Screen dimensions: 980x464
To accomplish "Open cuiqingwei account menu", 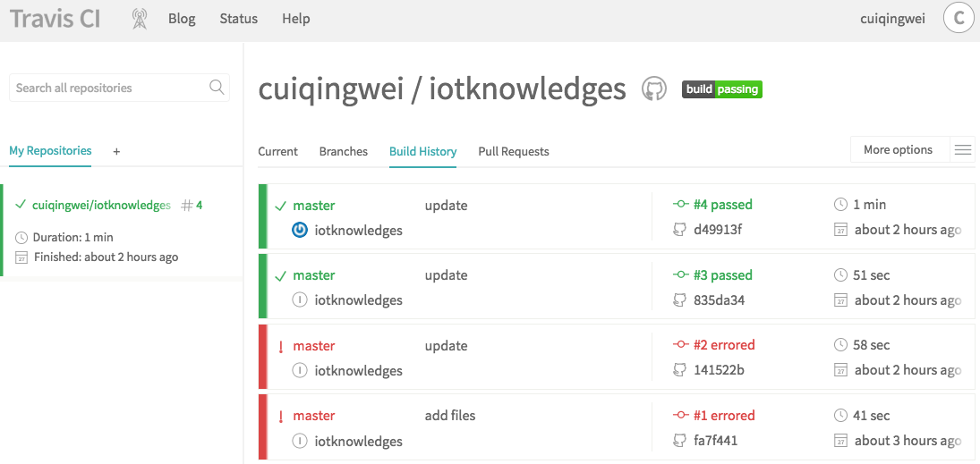I will pos(892,19).
